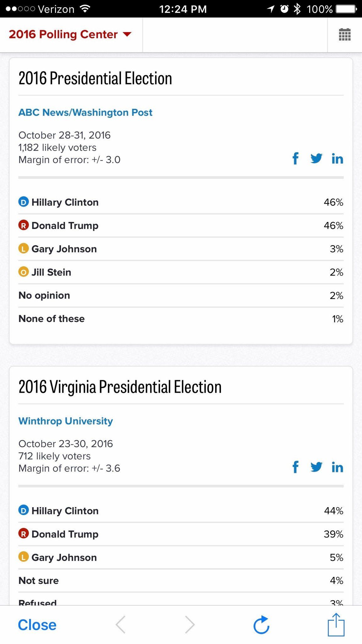Share the ABC News poll on Facebook

[295, 159]
